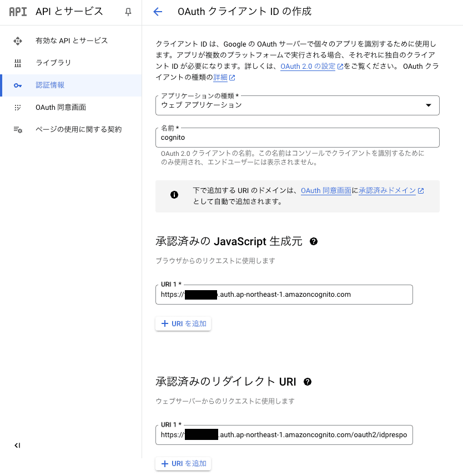Click the API logo icon

pos(18,12)
